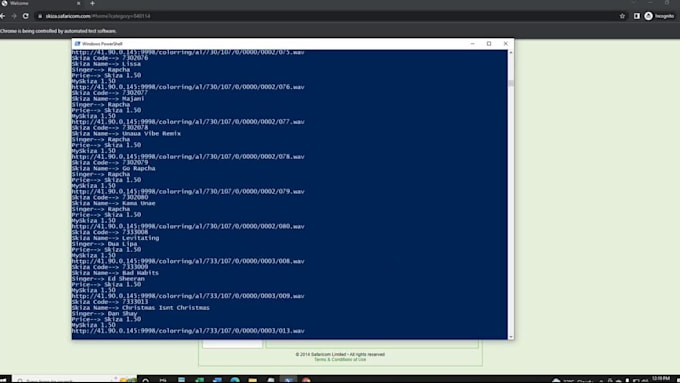Click the 'Skiza Name--> Bad Habits' line
The height and width of the screenshot is (383, 680).
coord(115,273)
